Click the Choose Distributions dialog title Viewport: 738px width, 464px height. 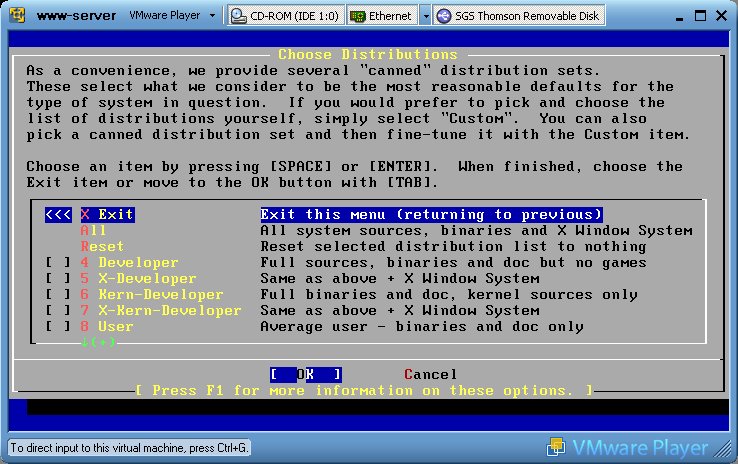[368, 55]
